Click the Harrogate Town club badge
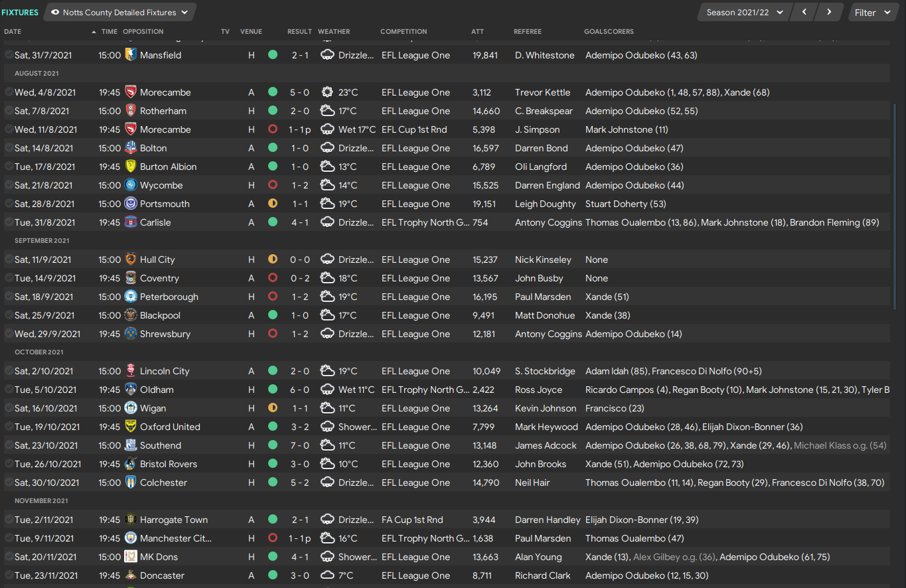The width and height of the screenshot is (906, 588). [x=131, y=520]
